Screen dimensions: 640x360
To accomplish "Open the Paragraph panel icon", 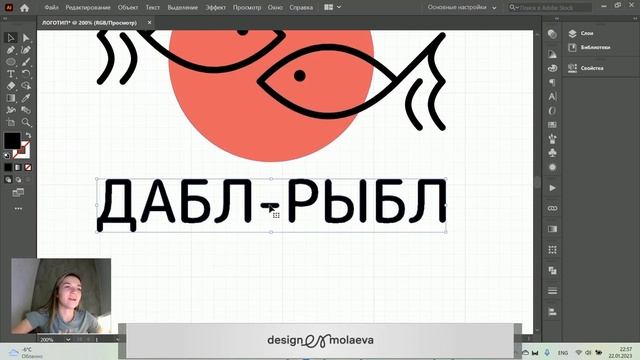I will coord(552,82).
